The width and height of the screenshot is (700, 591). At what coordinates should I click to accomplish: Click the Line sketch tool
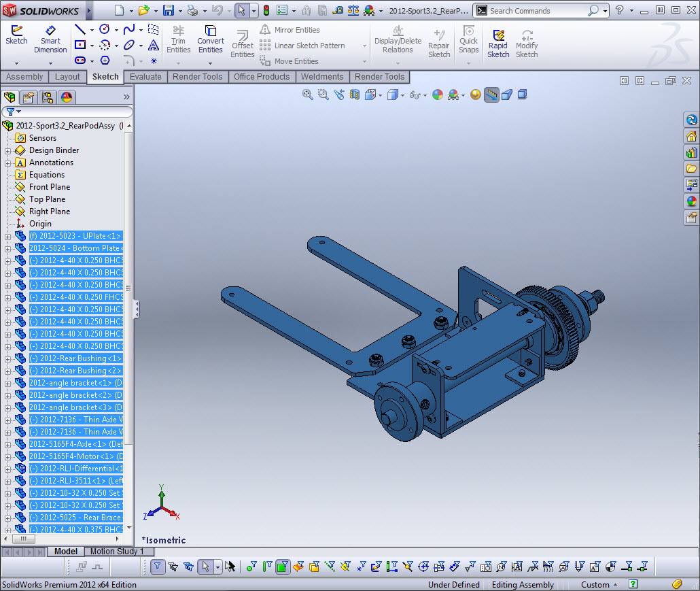80,30
